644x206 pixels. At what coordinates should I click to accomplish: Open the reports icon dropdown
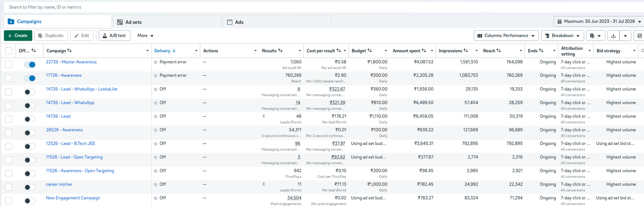(x=595, y=35)
